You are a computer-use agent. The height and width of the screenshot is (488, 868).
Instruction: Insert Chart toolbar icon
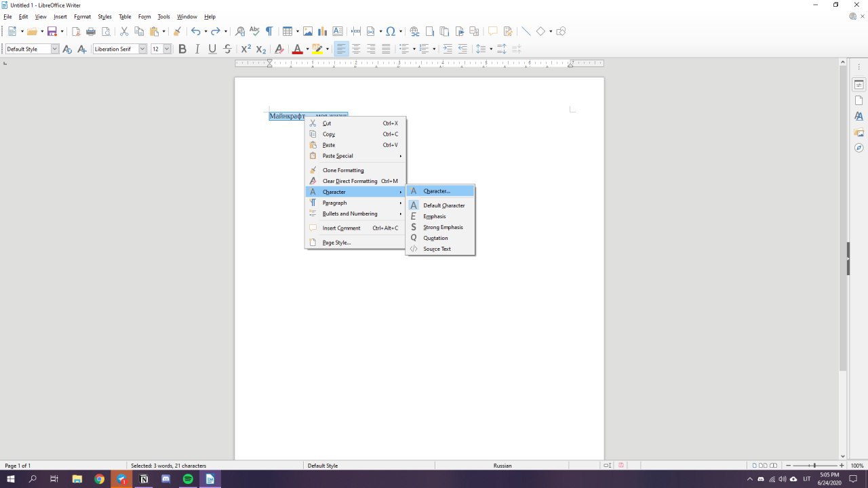(x=323, y=31)
